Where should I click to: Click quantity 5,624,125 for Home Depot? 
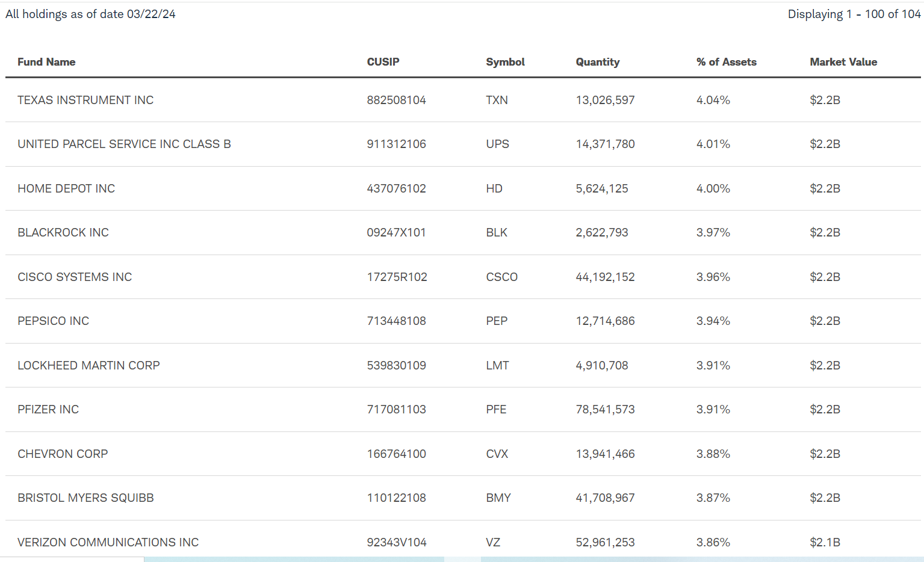point(602,188)
